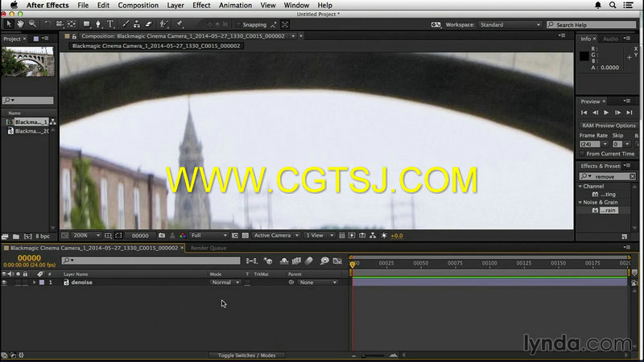Open the Normal blending mode dropdown

225,282
